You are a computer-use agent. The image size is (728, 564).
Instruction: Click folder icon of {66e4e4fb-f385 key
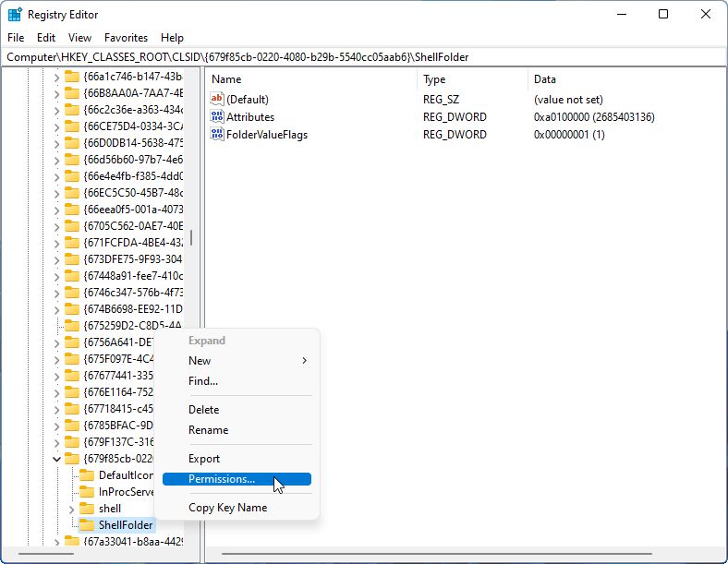[71, 176]
